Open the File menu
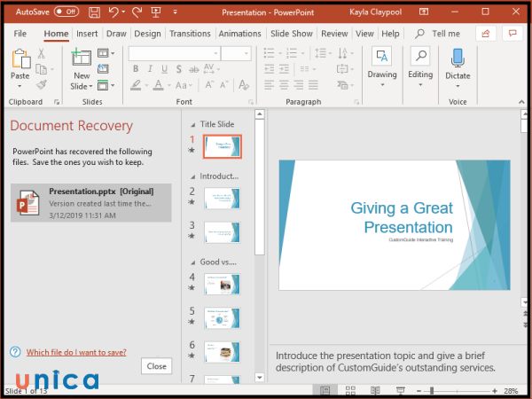 pos(20,34)
